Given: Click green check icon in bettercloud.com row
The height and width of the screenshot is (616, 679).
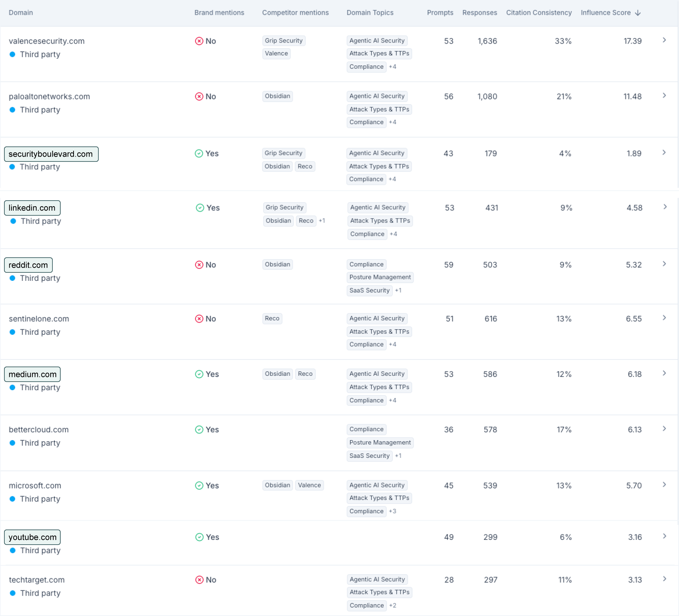Looking at the screenshot, I should [x=199, y=429].
